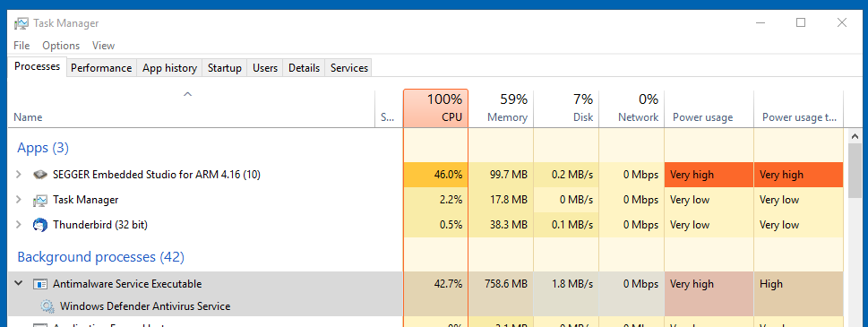The image size is (868, 327).
Task: Expand the Task Manager process row
Action: click(18, 200)
